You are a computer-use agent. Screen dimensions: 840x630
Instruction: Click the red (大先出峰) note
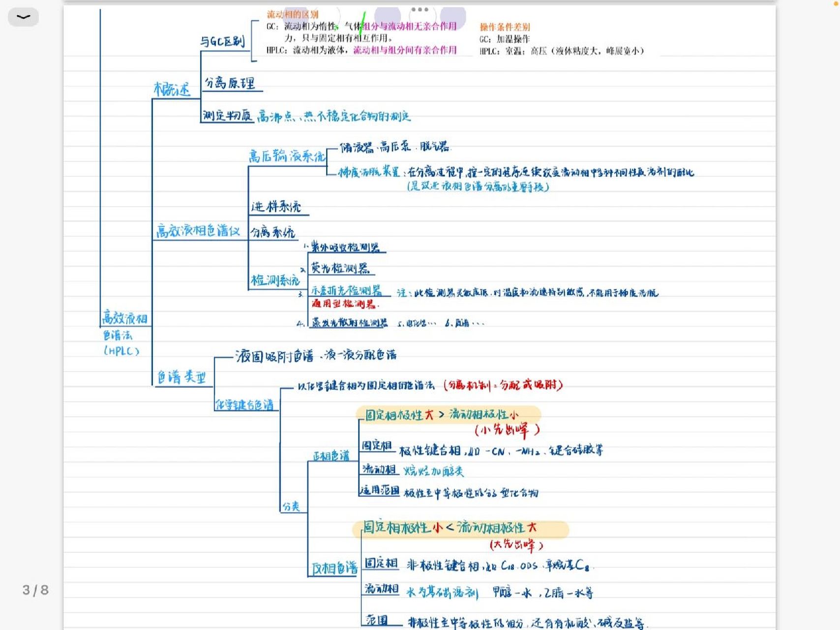click(x=516, y=544)
